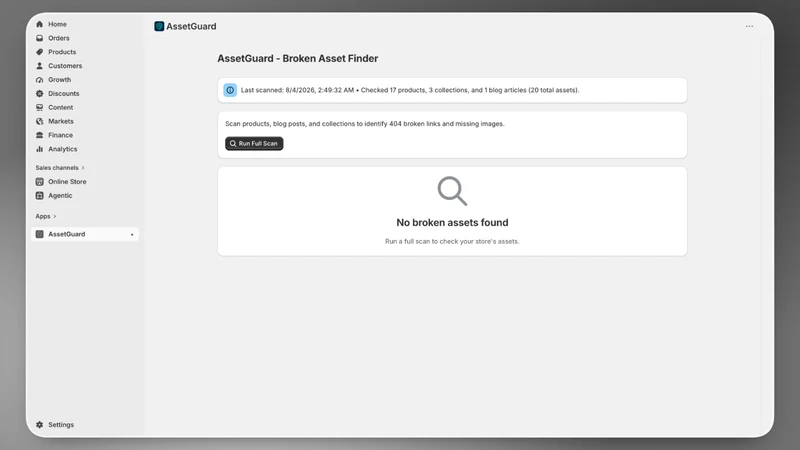The image size is (800, 450).
Task: Click the Customers person icon
Action: 39,66
